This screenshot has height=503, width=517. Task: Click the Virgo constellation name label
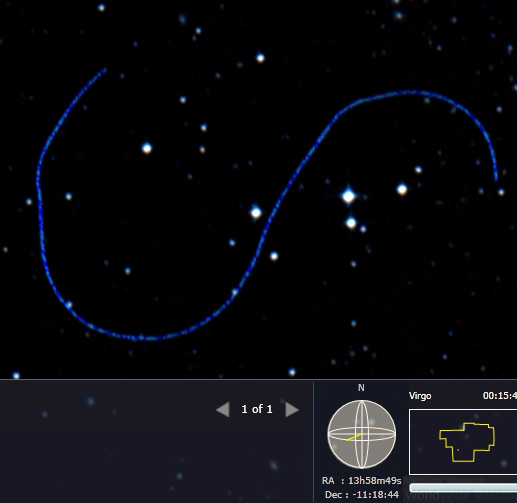point(420,396)
